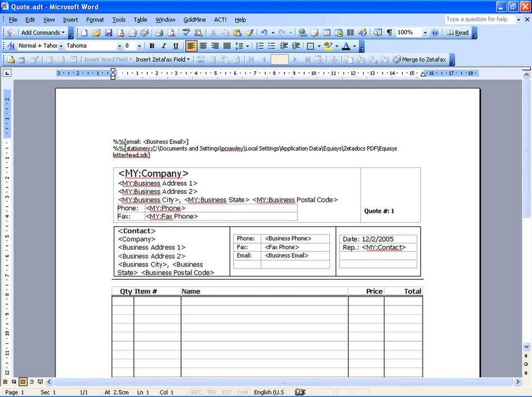The image size is (532, 397).
Task: Apply numbered list formatting
Action: click(259, 46)
